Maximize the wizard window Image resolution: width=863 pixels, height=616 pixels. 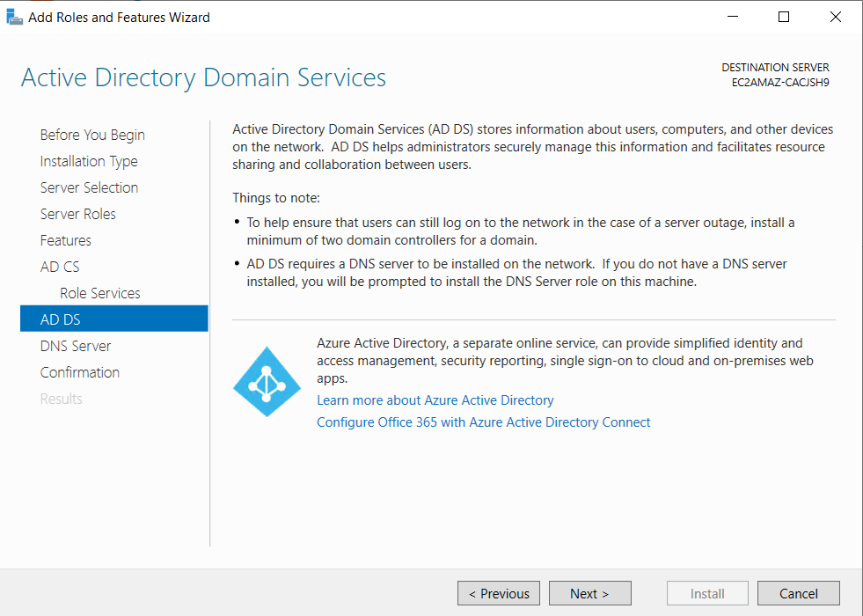(783, 16)
